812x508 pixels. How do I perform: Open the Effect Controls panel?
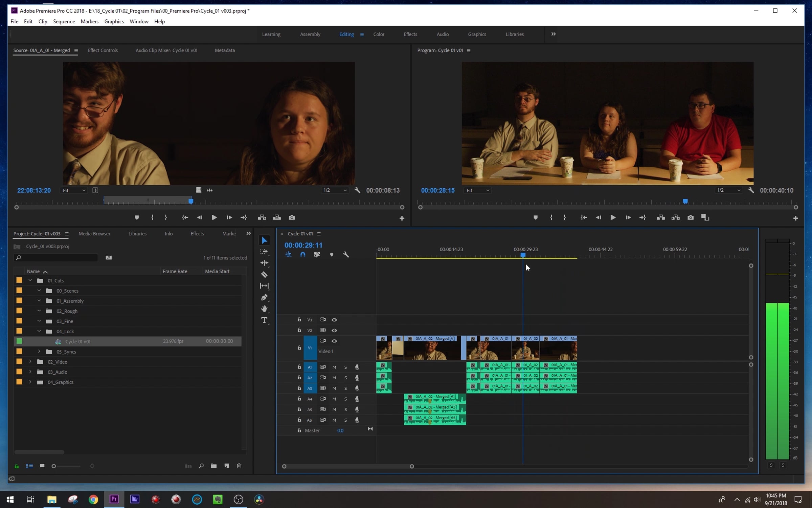click(x=103, y=50)
